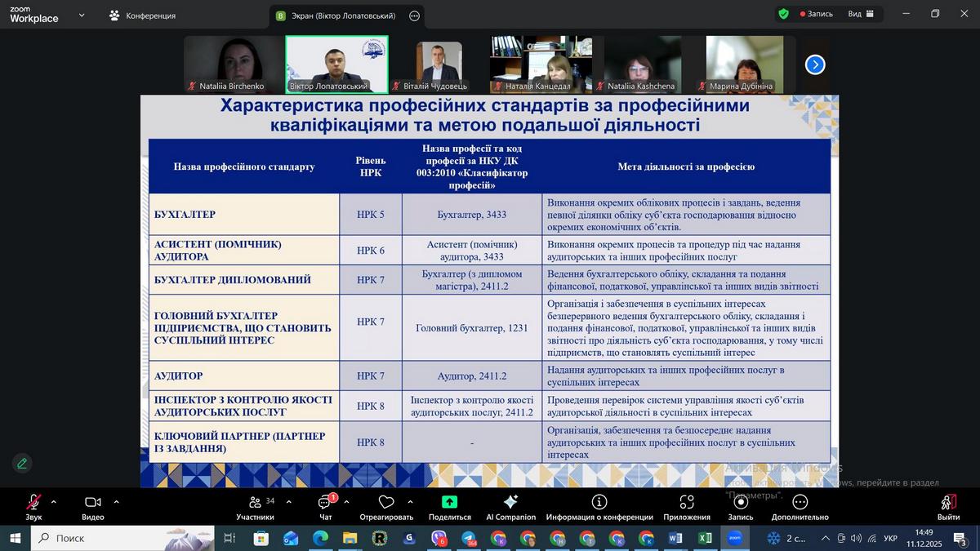Screen dimensions: 980x551
Task: Switch to the Конференция tab
Action: coord(143,16)
